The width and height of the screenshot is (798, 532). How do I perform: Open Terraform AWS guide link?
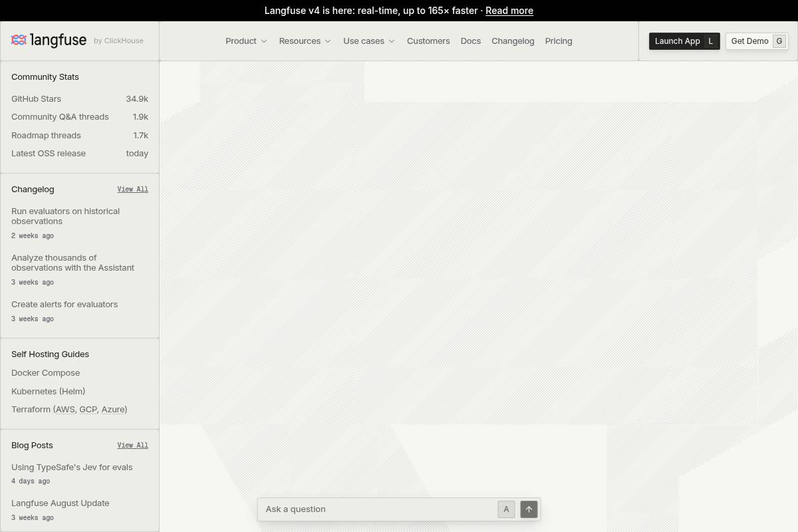click(x=65, y=410)
